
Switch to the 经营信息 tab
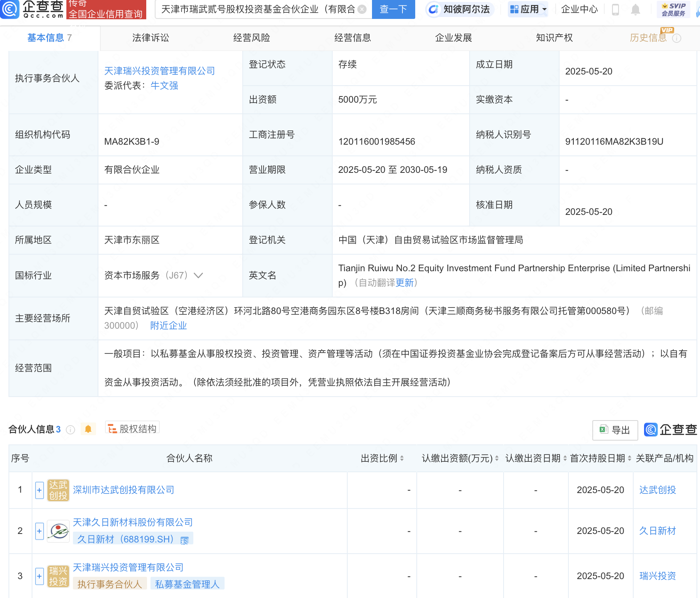pos(353,38)
